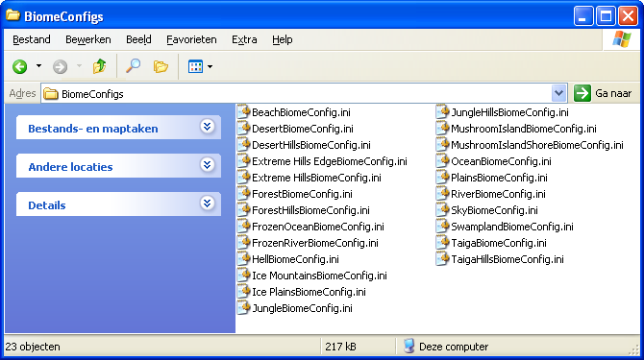Open the Extra menu

(x=244, y=39)
